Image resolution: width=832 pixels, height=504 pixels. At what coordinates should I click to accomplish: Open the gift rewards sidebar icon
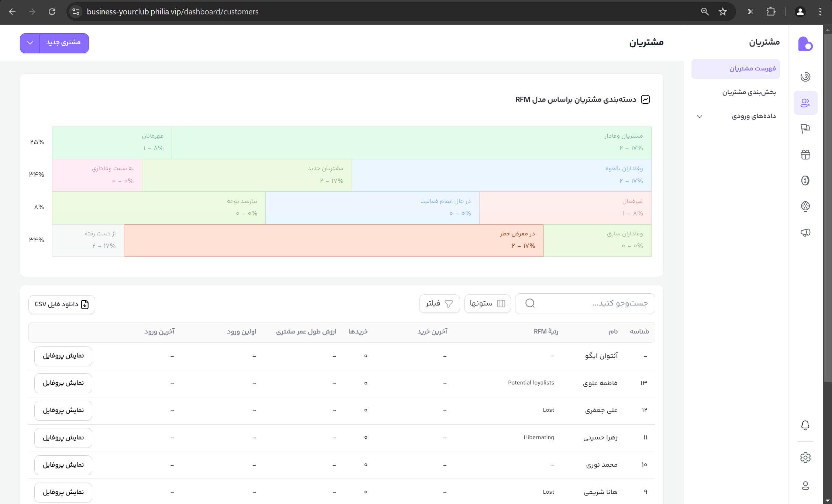(805, 155)
